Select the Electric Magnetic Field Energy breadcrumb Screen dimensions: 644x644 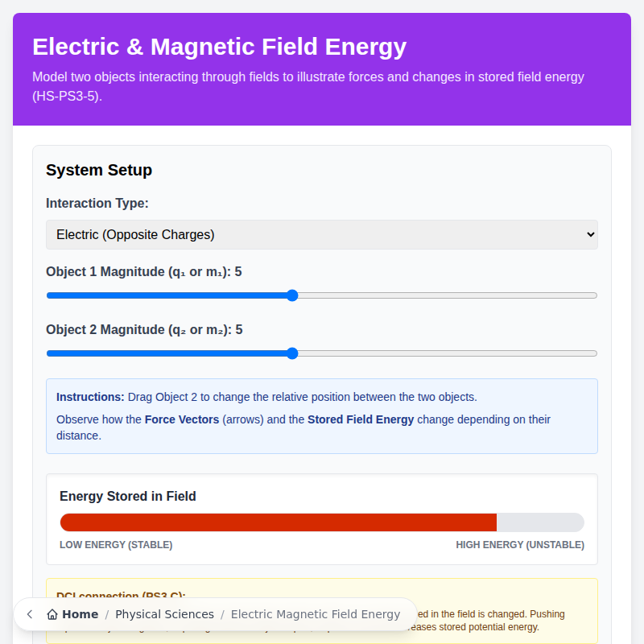[316, 614]
